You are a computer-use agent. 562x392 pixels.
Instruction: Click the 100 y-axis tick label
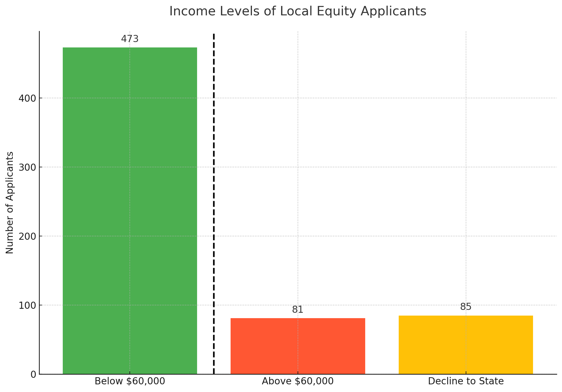click(x=27, y=305)
